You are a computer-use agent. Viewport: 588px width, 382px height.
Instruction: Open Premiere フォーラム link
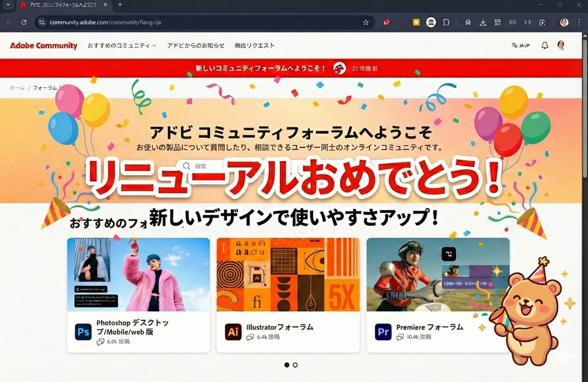pos(430,327)
